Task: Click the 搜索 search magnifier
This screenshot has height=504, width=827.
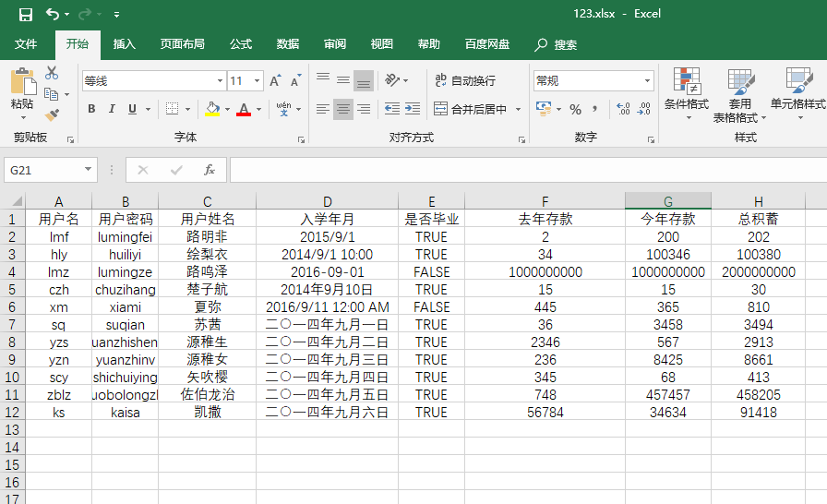Action: tap(541, 45)
